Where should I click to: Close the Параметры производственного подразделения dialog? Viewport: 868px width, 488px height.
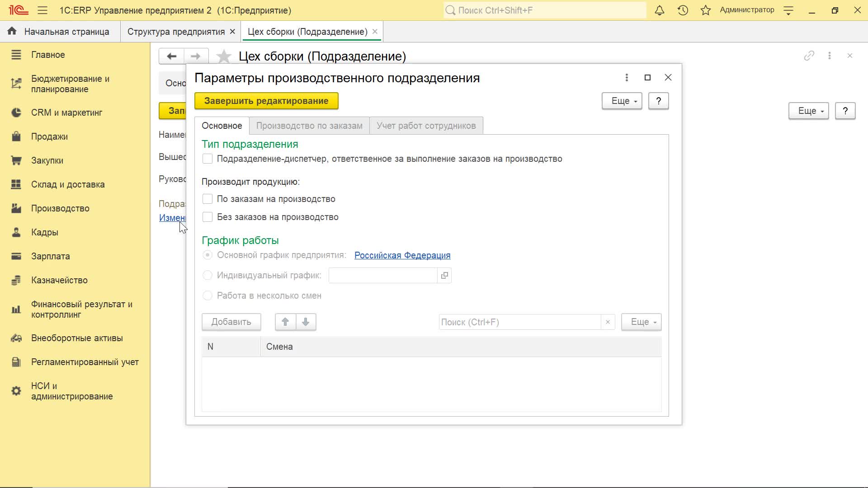[x=668, y=78]
